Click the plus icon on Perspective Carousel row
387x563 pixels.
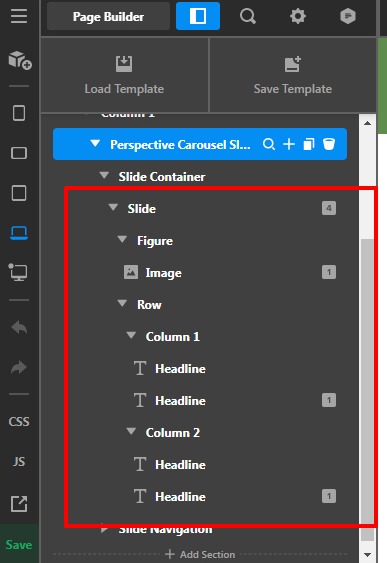[289, 144]
